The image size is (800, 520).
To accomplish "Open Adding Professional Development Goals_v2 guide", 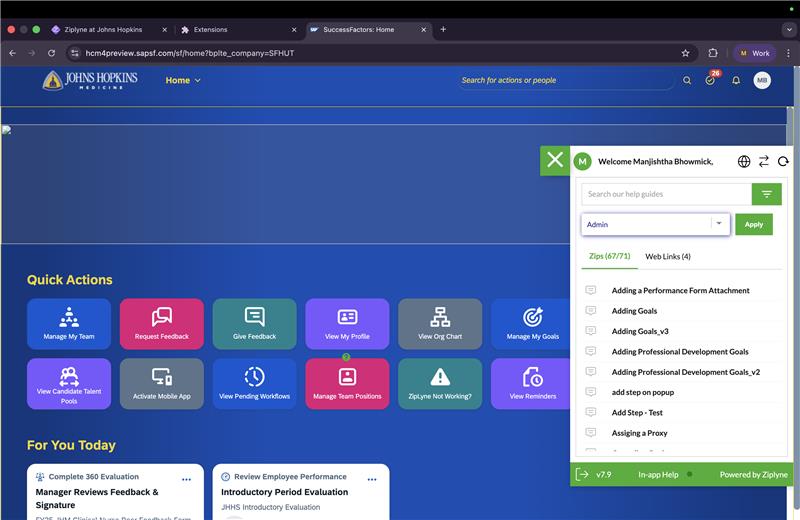I will [686, 372].
